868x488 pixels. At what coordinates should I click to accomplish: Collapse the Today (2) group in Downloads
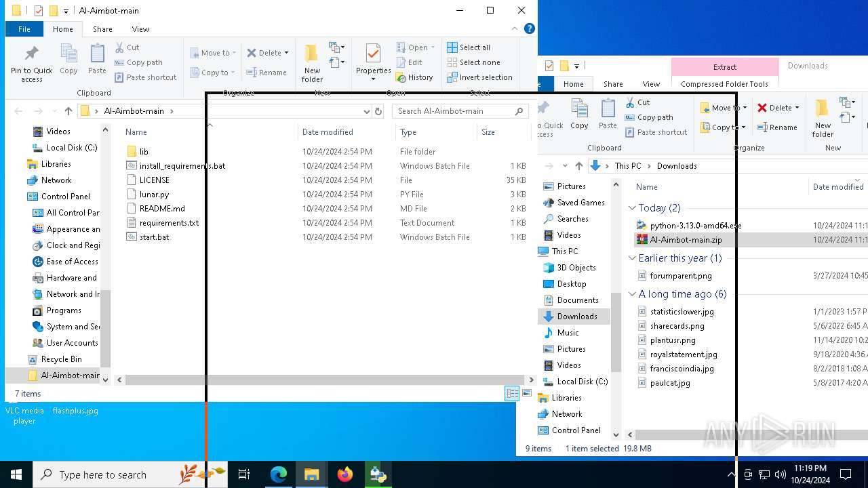632,208
